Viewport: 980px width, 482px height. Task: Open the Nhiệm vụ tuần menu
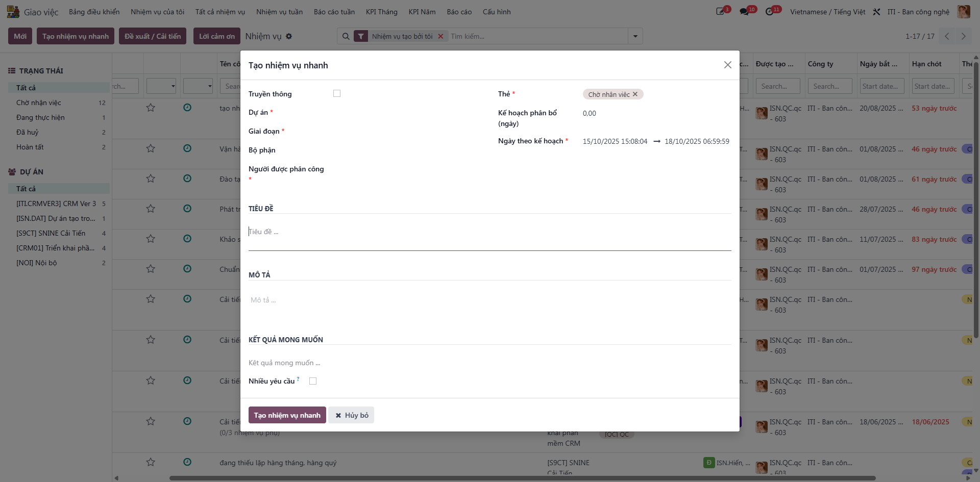[279, 12]
